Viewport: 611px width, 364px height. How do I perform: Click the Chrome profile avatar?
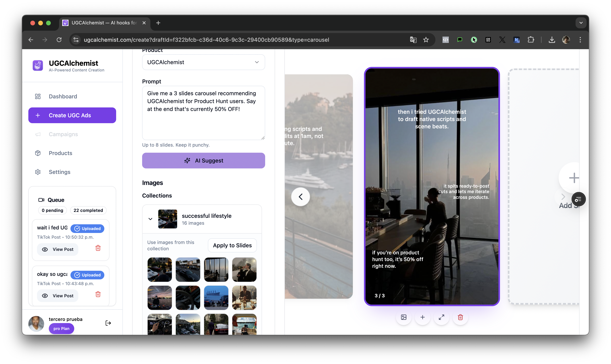point(566,40)
